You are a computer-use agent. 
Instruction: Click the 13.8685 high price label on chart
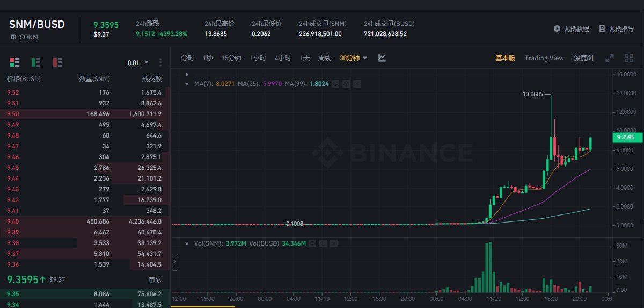click(532, 94)
